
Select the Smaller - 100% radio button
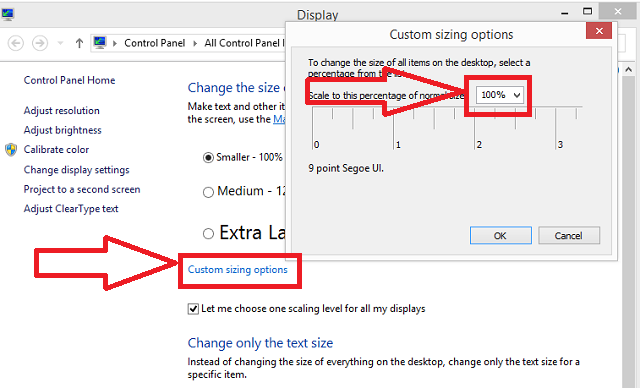(208, 157)
